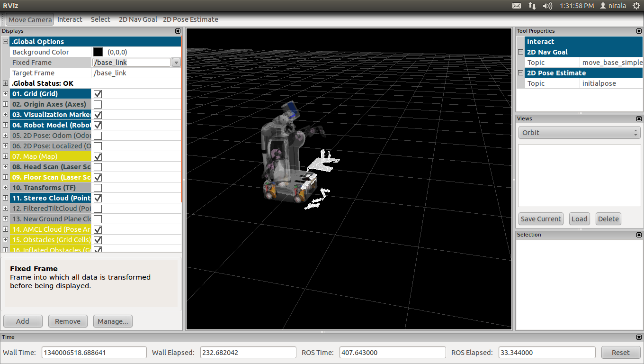Enable the 02. Origin Axes checkbox
644x364 pixels.
pyautogui.click(x=98, y=104)
